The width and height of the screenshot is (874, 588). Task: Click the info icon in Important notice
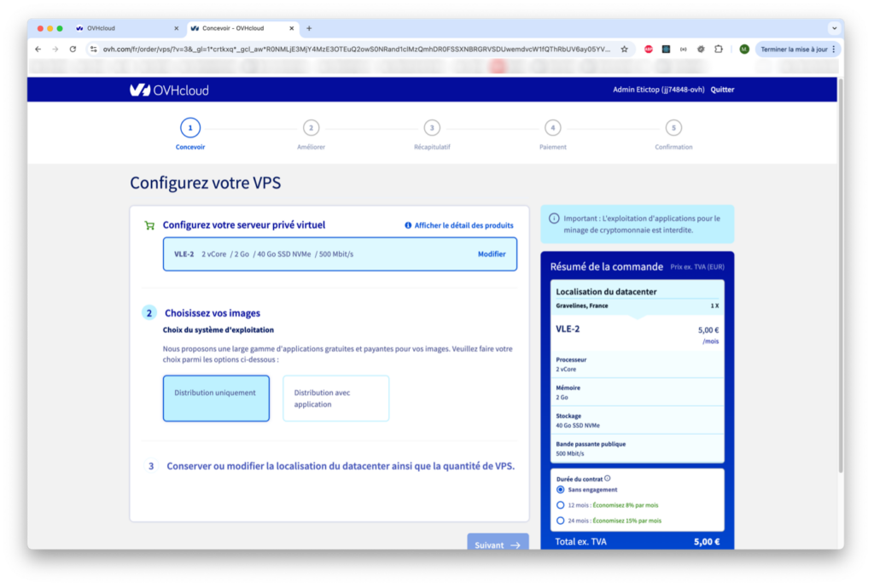[x=553, y=218]
